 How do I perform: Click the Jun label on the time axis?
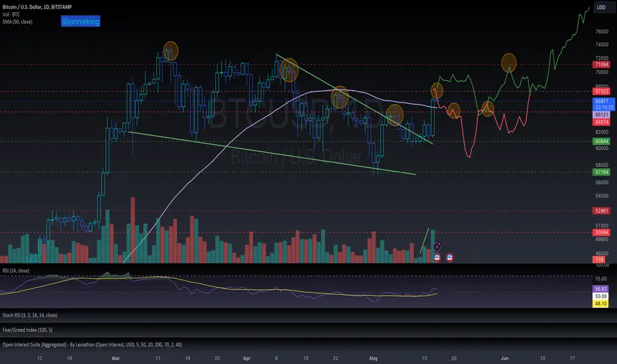[x=504, y=359]
